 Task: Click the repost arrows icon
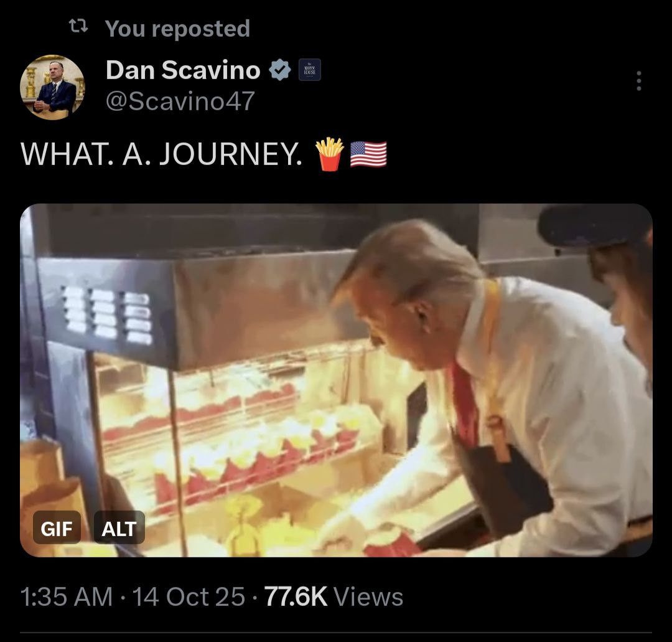click(77, 27)
